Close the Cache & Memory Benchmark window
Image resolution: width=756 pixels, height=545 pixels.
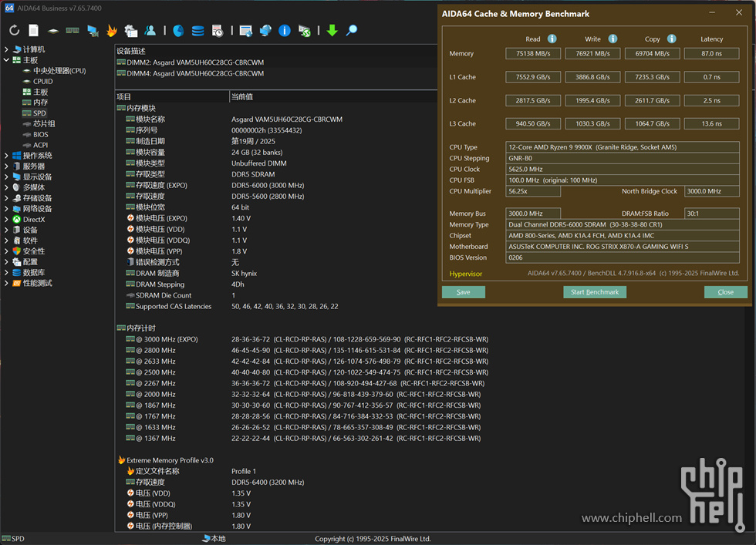point(739,13)
